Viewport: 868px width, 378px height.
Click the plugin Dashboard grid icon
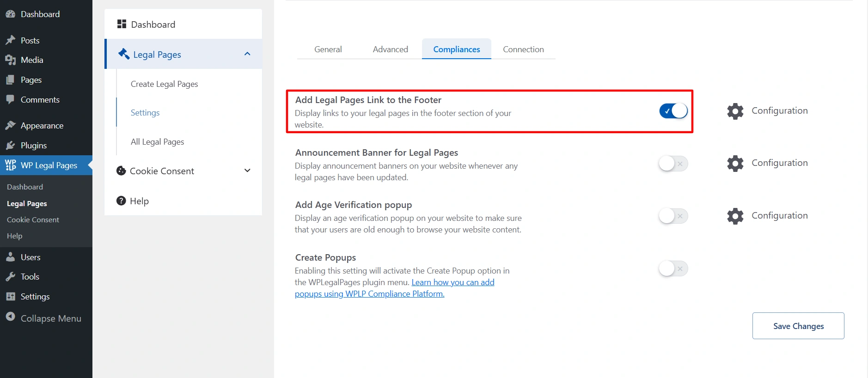(122, 24)
